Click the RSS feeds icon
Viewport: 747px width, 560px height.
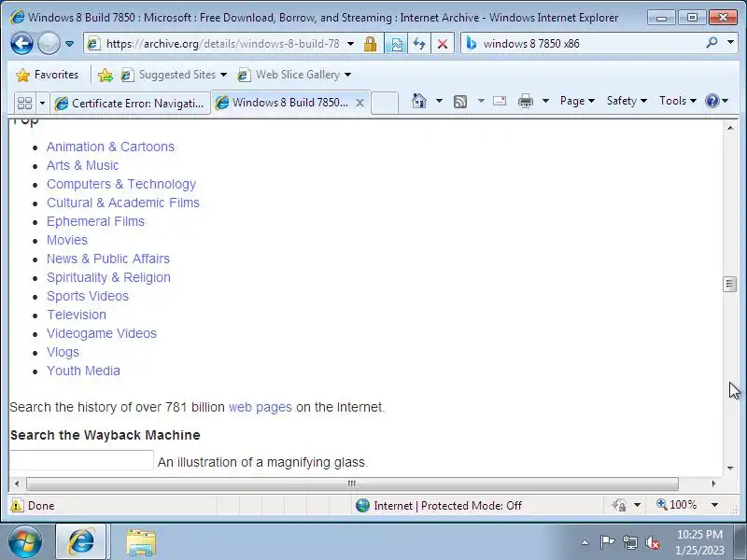pos(460,101)
